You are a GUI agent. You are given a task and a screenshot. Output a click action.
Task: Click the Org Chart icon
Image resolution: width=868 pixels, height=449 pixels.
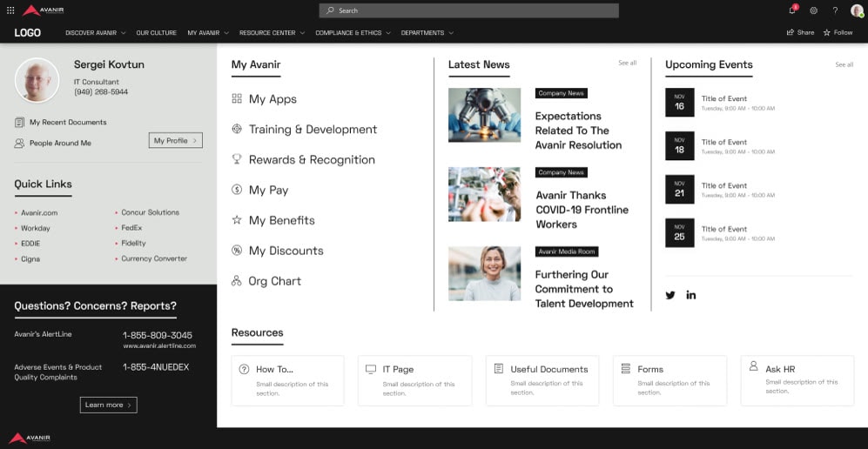point(237,281)
